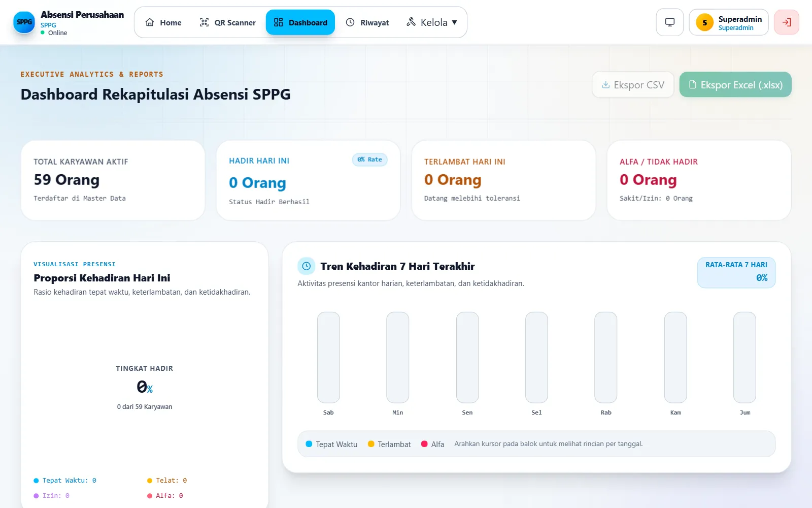
Task: Click the Absensi Perusahaan brand title
Action: [82, 15]
